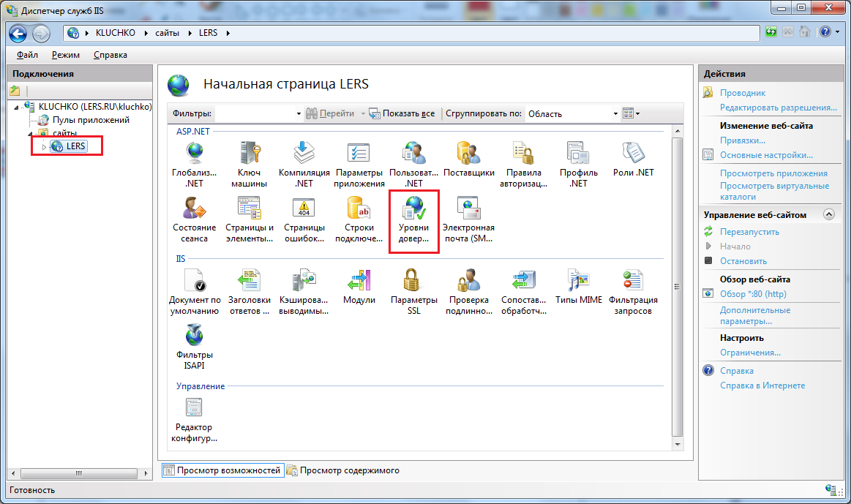This screenshot has width=851, height=504.
Task: Open Проверка подлинности feature
Action: pos(469,292)
